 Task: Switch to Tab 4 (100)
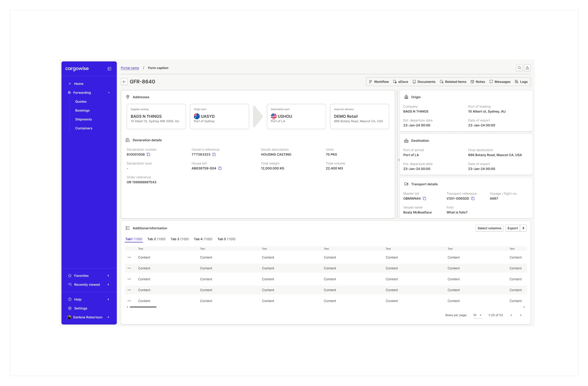point(203,239)
